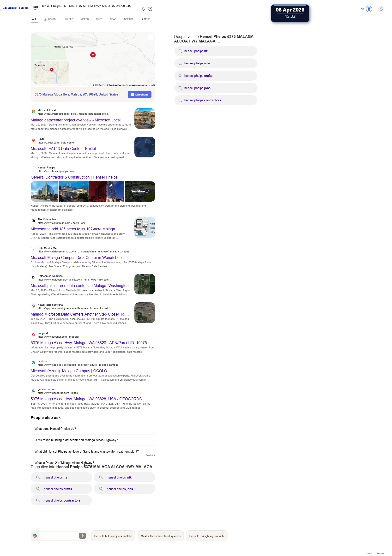392x556 pixels.
Task: Click the search magnifier icon in search box
Action: tap(35, 9)
